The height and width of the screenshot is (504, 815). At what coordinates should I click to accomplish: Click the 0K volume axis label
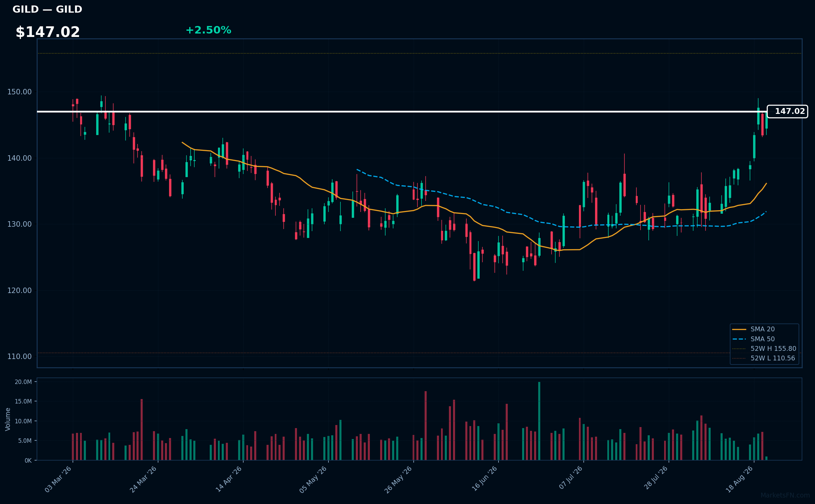28,461
